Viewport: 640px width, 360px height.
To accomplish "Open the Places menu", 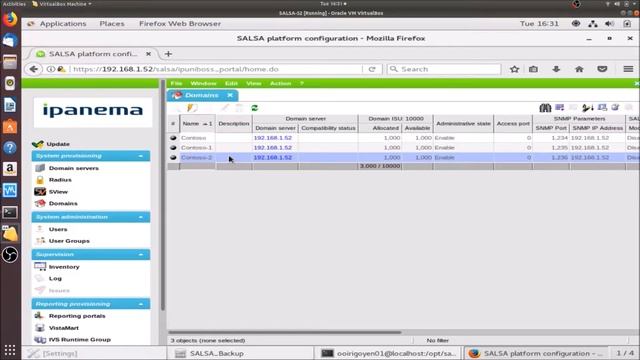I will coord(112,24).
